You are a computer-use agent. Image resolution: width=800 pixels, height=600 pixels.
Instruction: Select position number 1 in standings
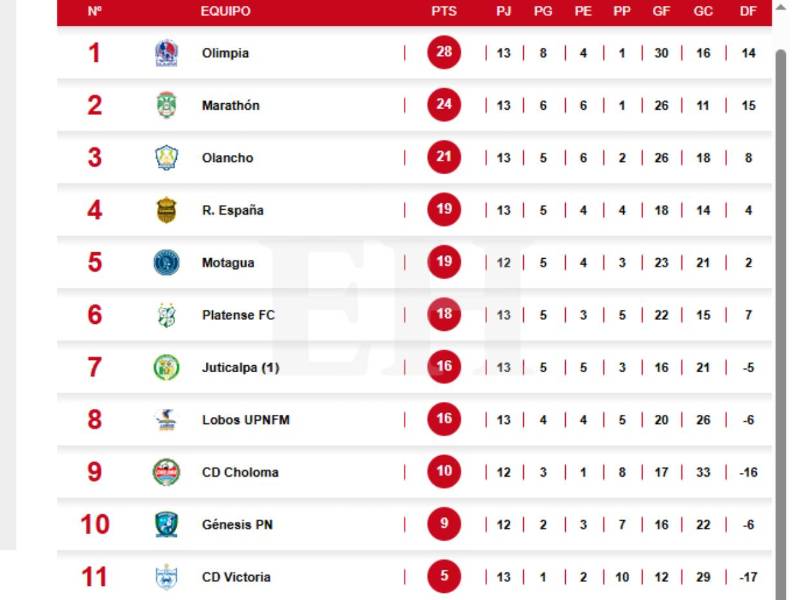point(95,53)
